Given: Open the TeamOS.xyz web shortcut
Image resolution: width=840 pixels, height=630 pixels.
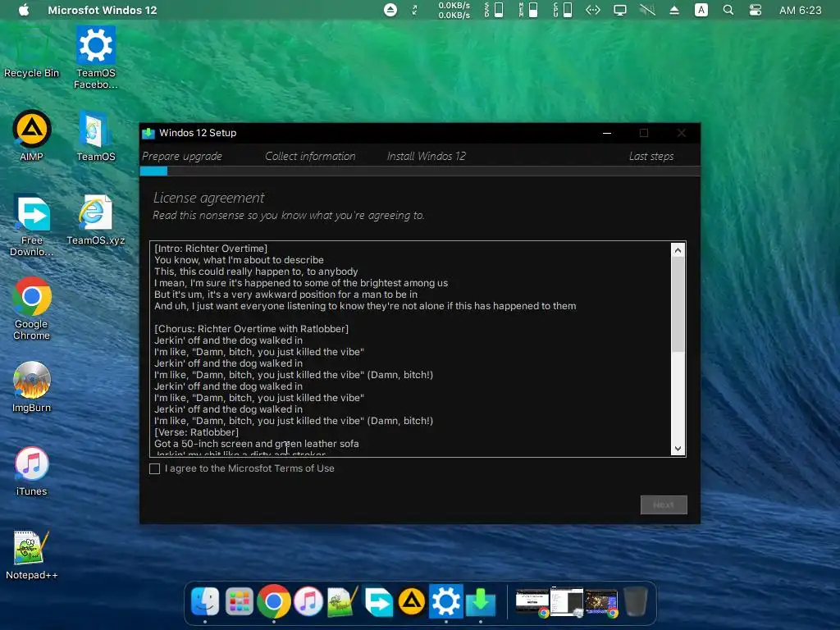Looking at the screenshot, I should click(x=96, y=220).
